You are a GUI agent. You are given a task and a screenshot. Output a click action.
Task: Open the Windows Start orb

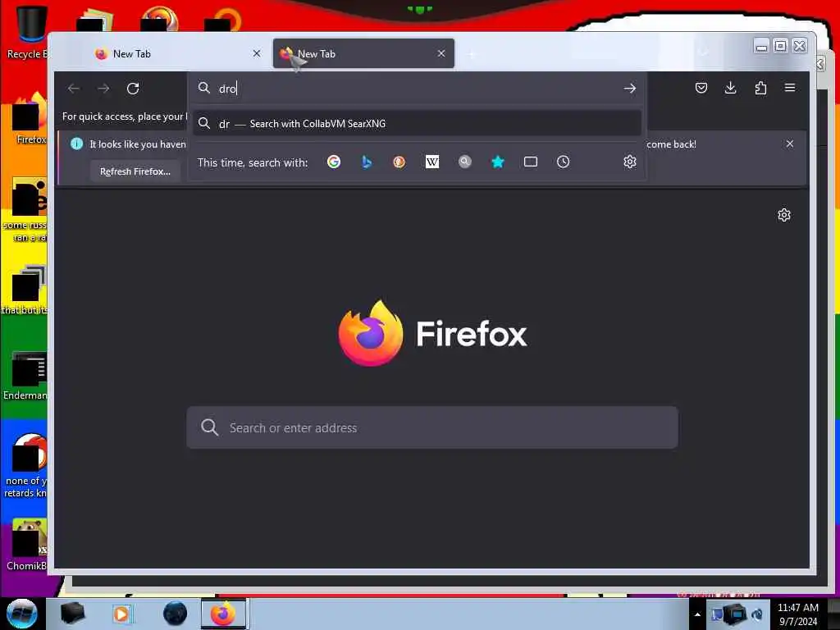point(22,614)
